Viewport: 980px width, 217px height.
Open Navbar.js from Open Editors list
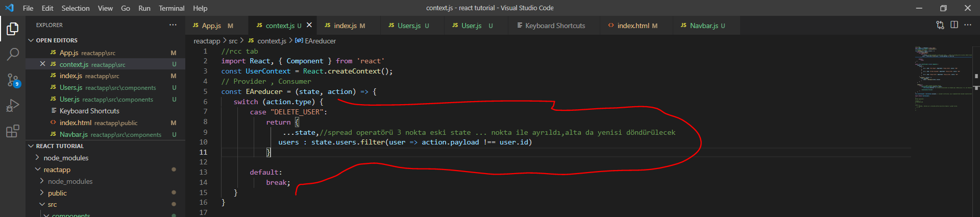(x=74, y=135)
